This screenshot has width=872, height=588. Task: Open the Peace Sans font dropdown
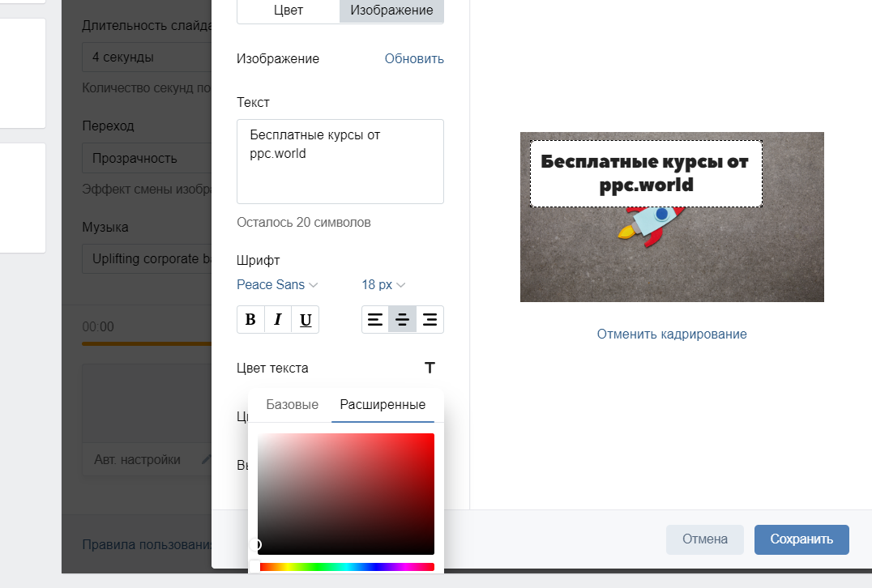point(276,284)
